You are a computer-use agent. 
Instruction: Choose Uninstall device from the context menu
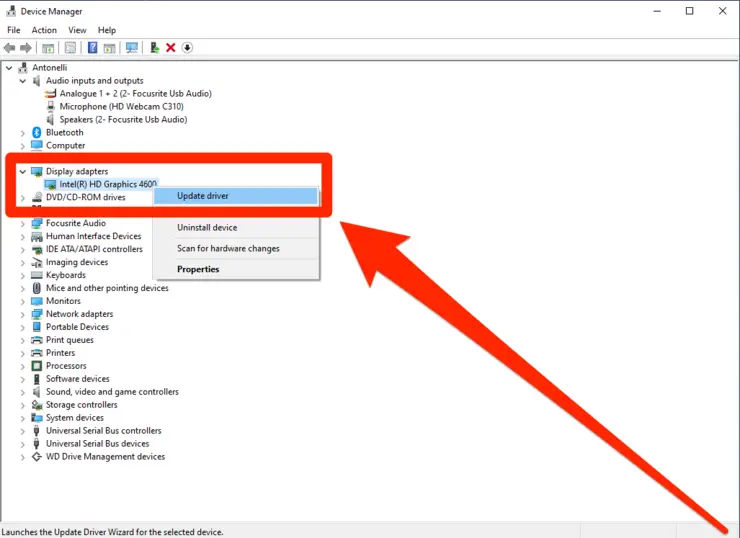(235, 227)
